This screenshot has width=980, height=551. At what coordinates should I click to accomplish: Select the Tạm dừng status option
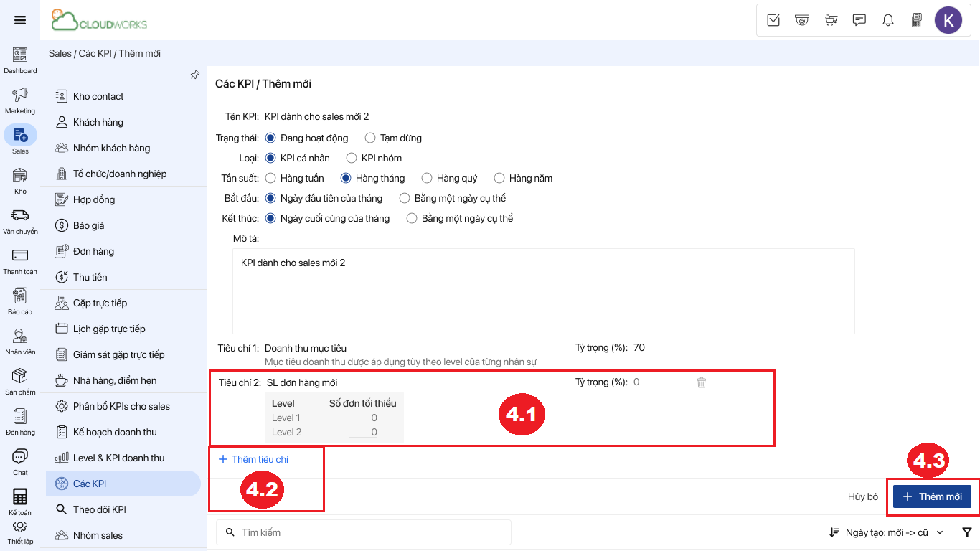(x=370, y=138)
